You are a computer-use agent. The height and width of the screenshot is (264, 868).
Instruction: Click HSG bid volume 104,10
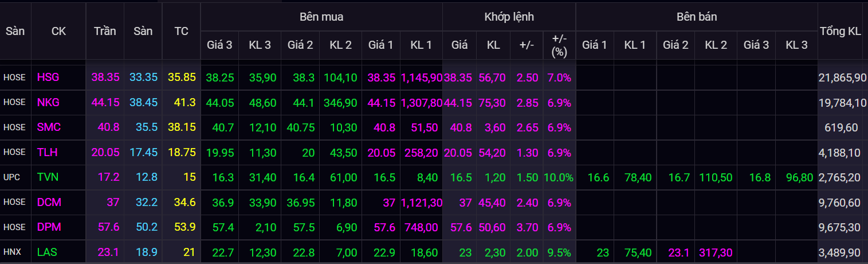pos(340,77)
